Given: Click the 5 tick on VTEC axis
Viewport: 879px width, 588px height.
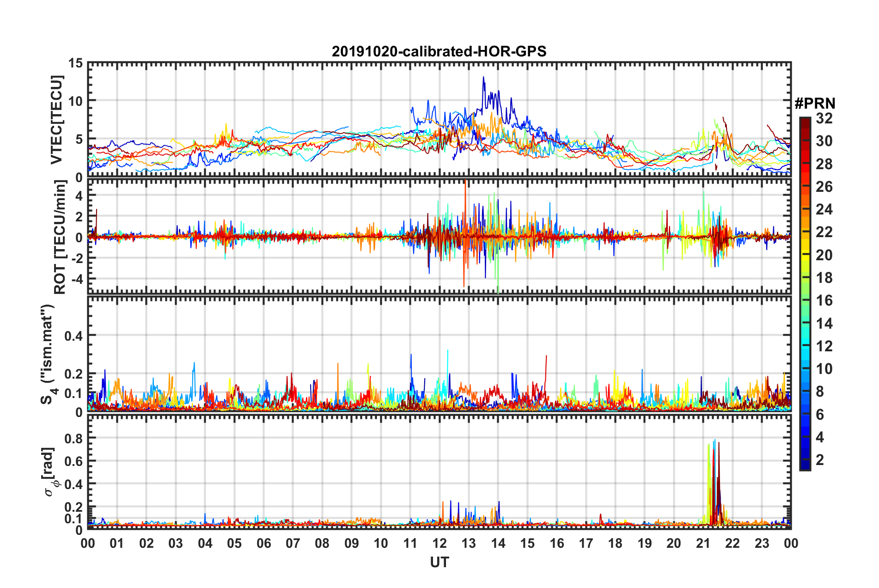Looking at the screenshot, I should point(79,139).
